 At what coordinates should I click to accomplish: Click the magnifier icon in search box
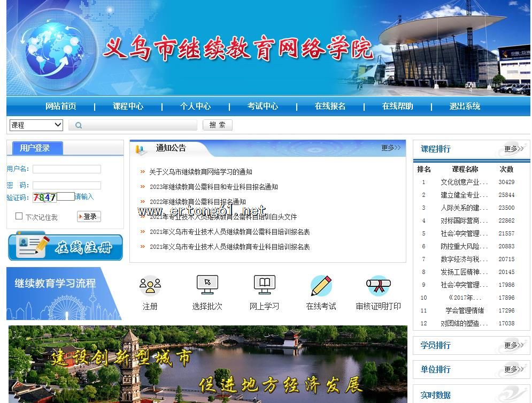(x=79, y=125)
